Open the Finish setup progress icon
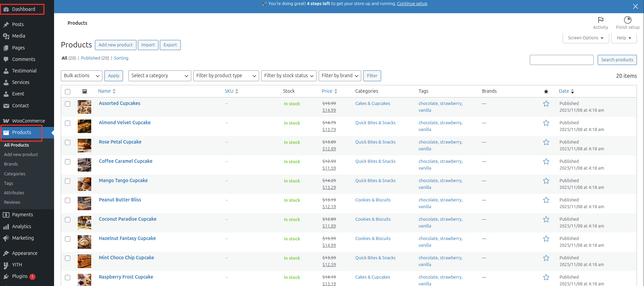The image size is (644, 286). (x=627, y=20)
